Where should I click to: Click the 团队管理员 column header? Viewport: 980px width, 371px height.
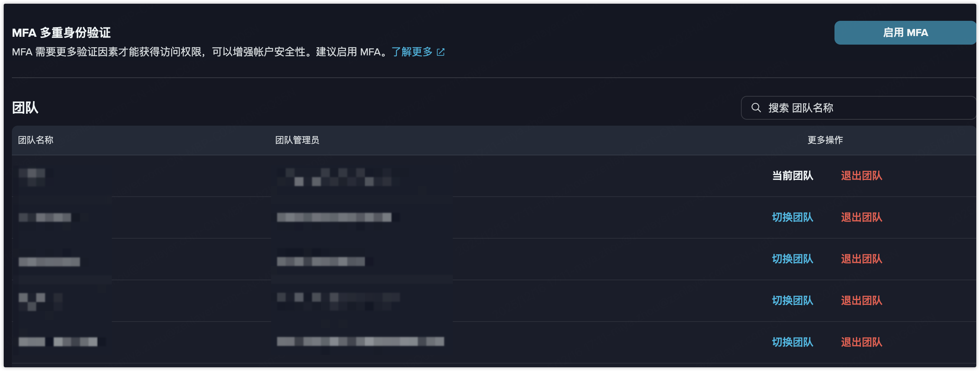(x=297, y=140)
